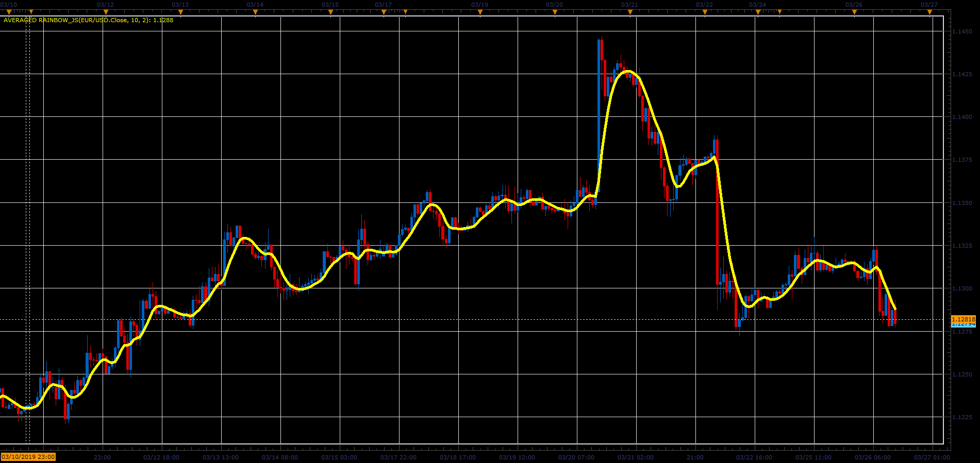Click the 03/14 08:00 time axis label
The height and width of the screenshot is (463, 980).
pyautogui.click(x=280, y=457)
